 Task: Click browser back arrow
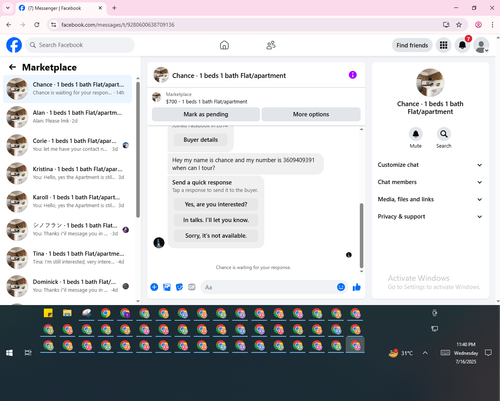click(x=9, y=25)
